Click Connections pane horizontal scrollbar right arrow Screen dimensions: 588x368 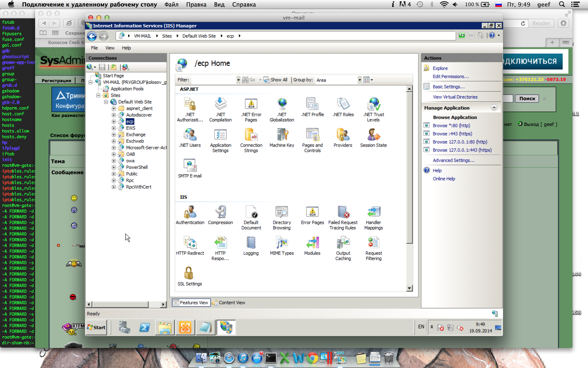point(163,304)
